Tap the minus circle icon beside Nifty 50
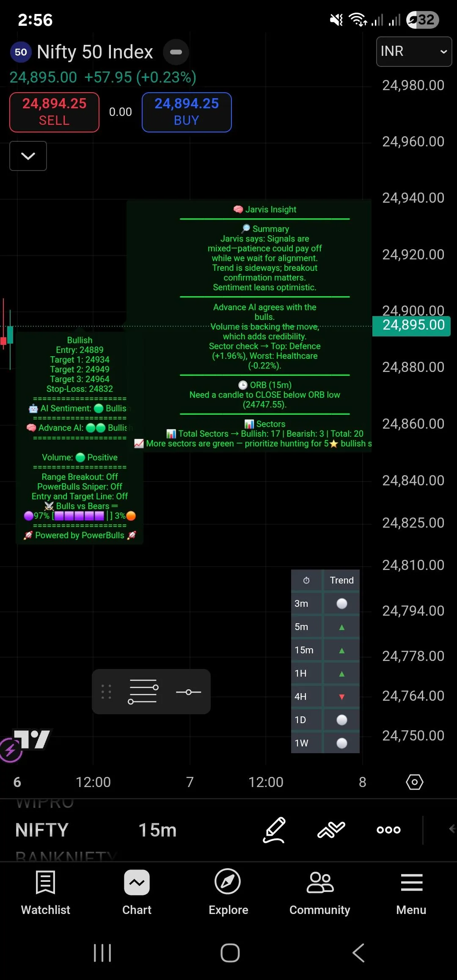 (x=176, y=52)
